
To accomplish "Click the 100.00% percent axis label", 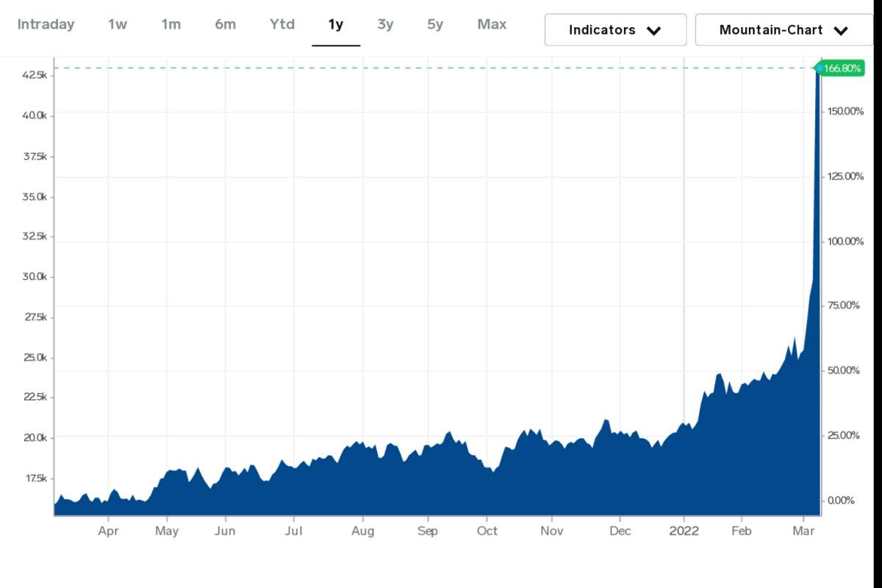I will pyautogui.click(x=844, y=241).
